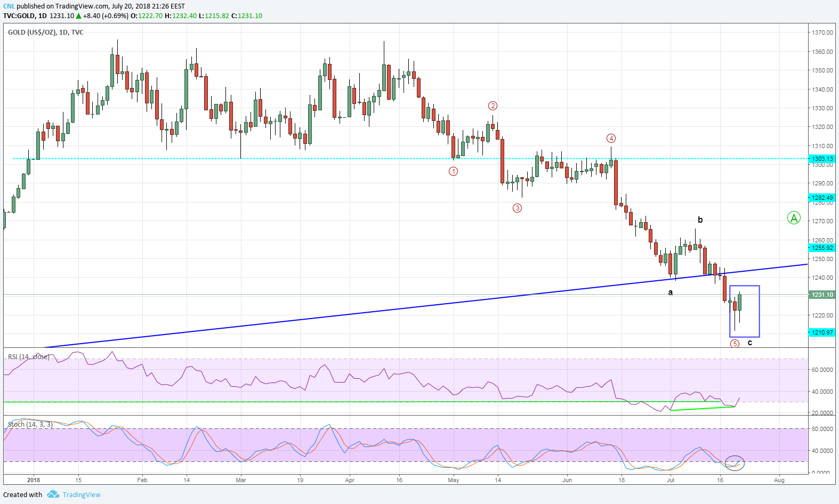Click the High value H:1232.40

(181, 16)
